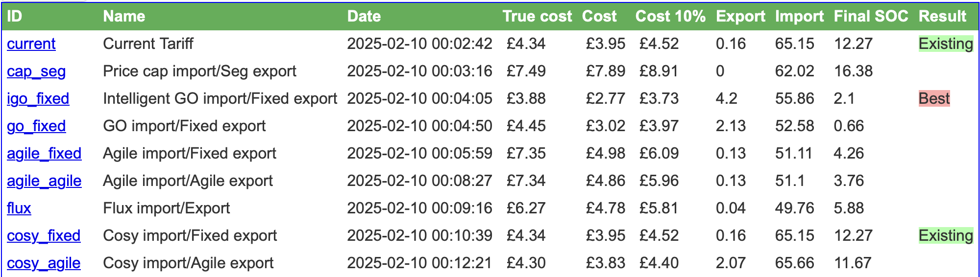The height and width of the screenshot is (277, 980).
Task: Click the Existing badge in current row
Action: 946,44
